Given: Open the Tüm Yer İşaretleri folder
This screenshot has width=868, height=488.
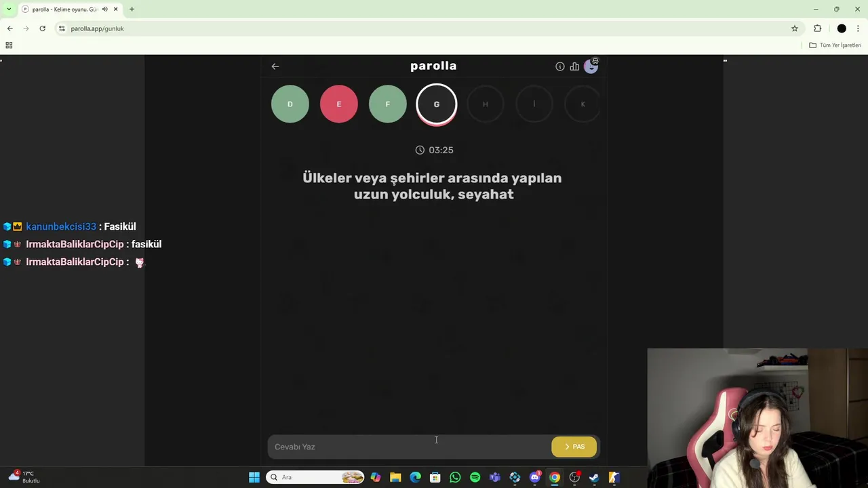Looking at the screenshot, I should click(x=835, y=45).
